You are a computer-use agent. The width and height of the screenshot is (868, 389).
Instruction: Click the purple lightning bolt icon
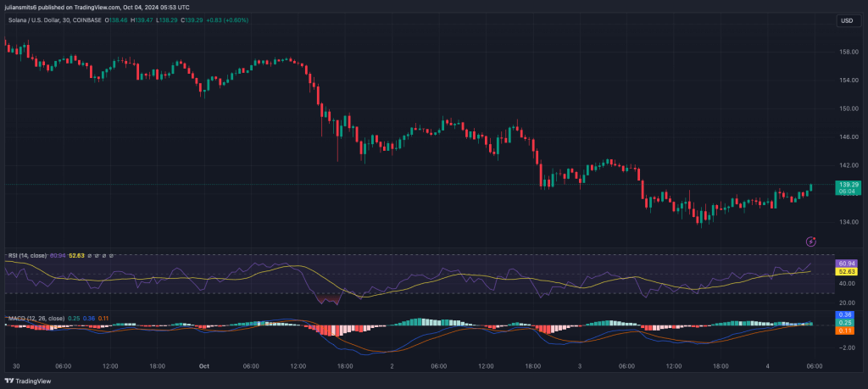click(811, 242)
